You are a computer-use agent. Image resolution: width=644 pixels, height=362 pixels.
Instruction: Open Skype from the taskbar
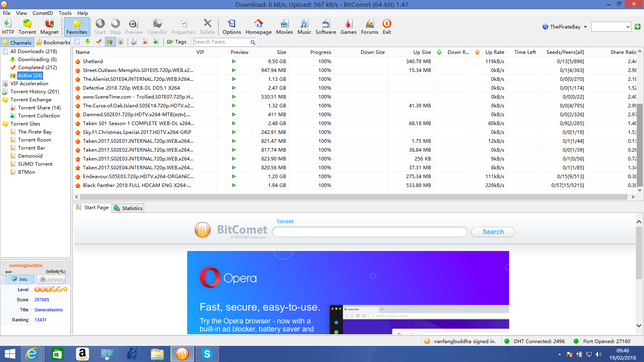tap(207, 354)
